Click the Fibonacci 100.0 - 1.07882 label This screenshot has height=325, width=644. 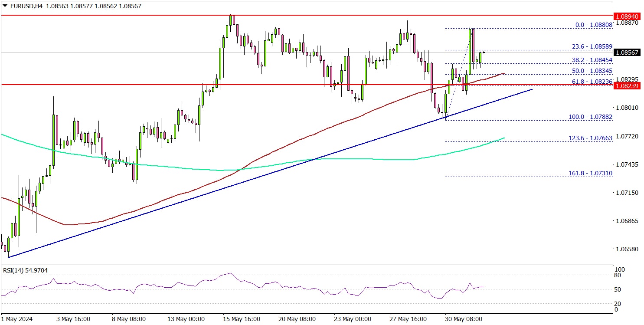(591, 117)
